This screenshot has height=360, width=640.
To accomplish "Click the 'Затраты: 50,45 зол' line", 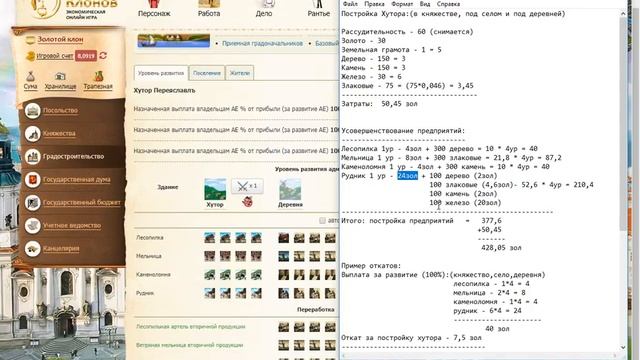I will 379,104.
